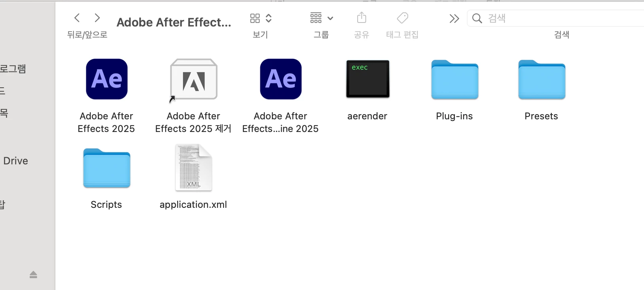This screenshot has height=290, width=644.
Task: Click the window title 'Adobe After Effect...'
Action: tap(174, 22)
